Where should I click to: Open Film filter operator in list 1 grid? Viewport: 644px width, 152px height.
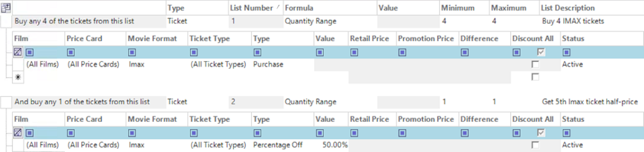[30, 52]
